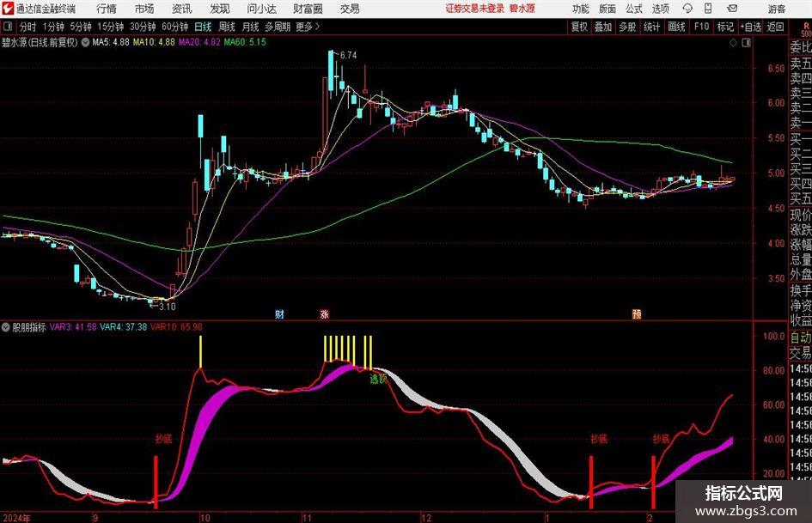
Task: Click the MA20: 4.82 readout
Action: [199, 42]
